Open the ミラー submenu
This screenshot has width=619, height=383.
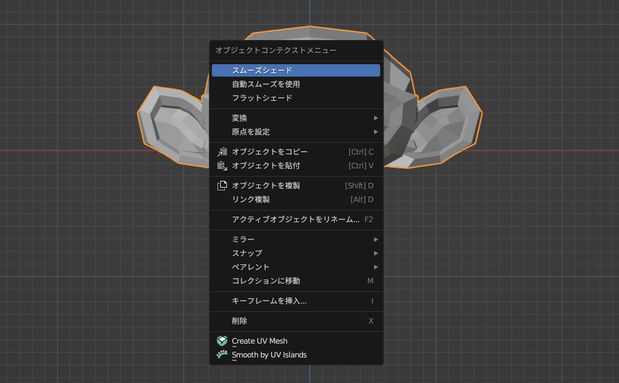[x=296, y=239]
